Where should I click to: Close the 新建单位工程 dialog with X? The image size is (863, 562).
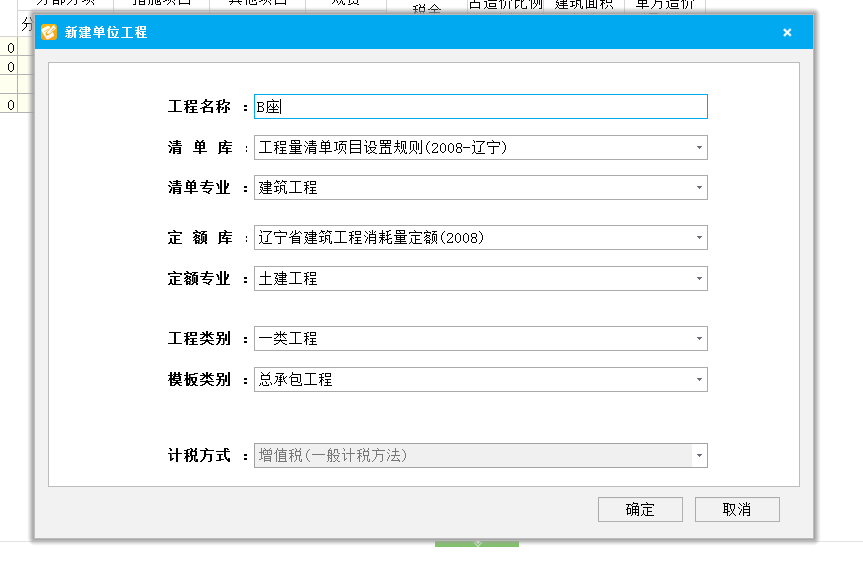pyautogui.click(x=787, y=32)
